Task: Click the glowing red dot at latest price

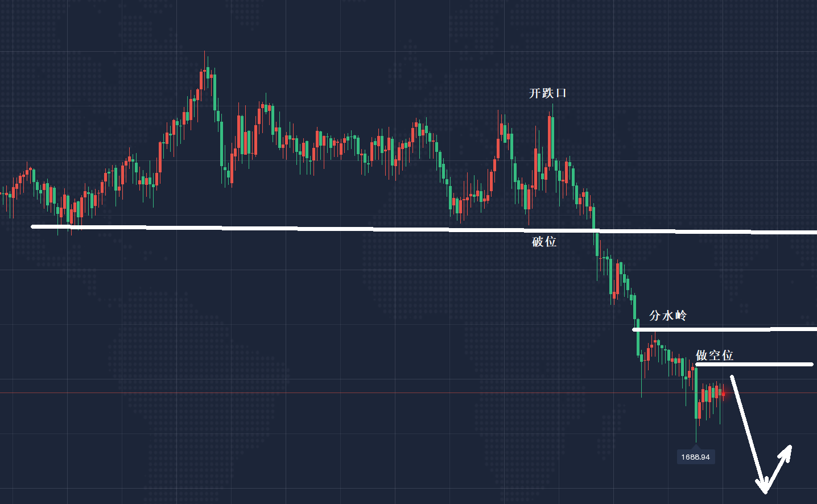Action: [x=723, y=393]
